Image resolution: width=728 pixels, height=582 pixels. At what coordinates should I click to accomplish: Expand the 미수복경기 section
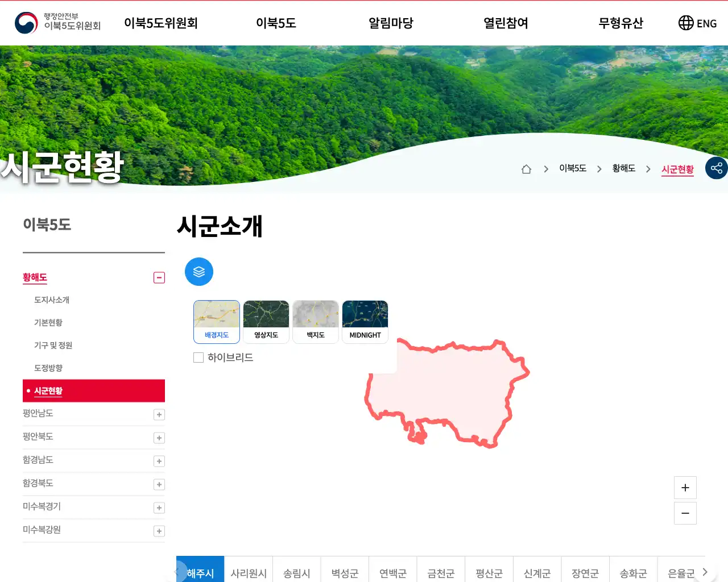159,508
